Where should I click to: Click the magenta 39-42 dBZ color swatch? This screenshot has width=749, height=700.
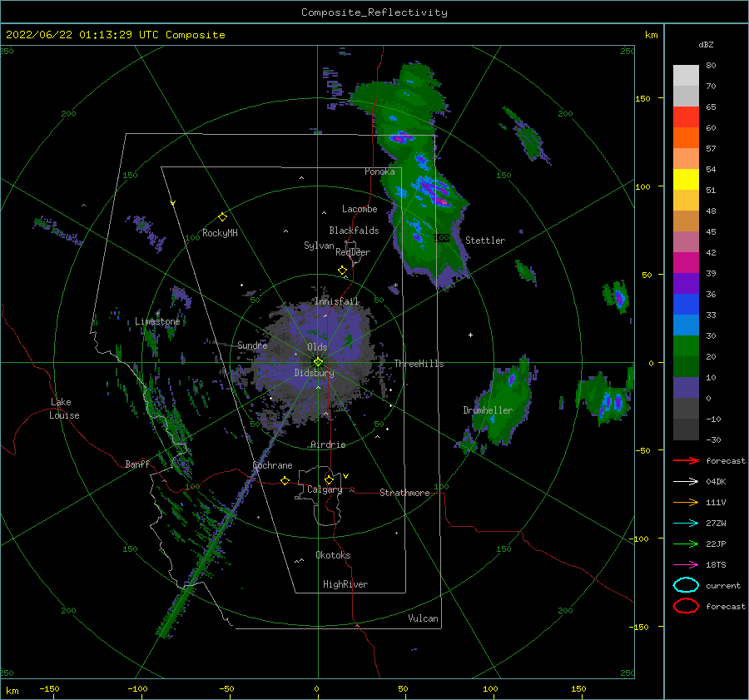pyautogui.click(x=686, y=263)
